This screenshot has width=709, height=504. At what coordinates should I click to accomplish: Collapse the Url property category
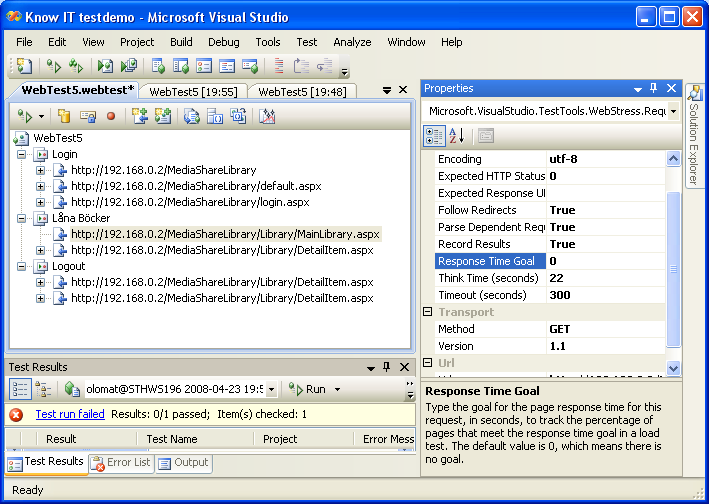(427, 363)
